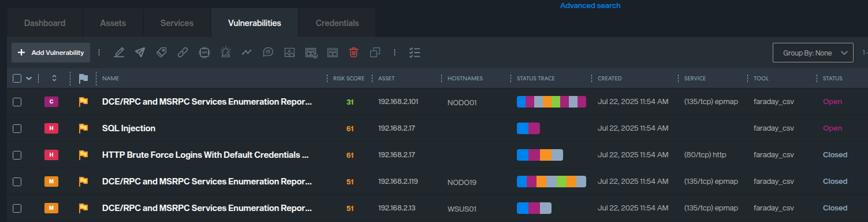Click the picture evidence icon

290,53
